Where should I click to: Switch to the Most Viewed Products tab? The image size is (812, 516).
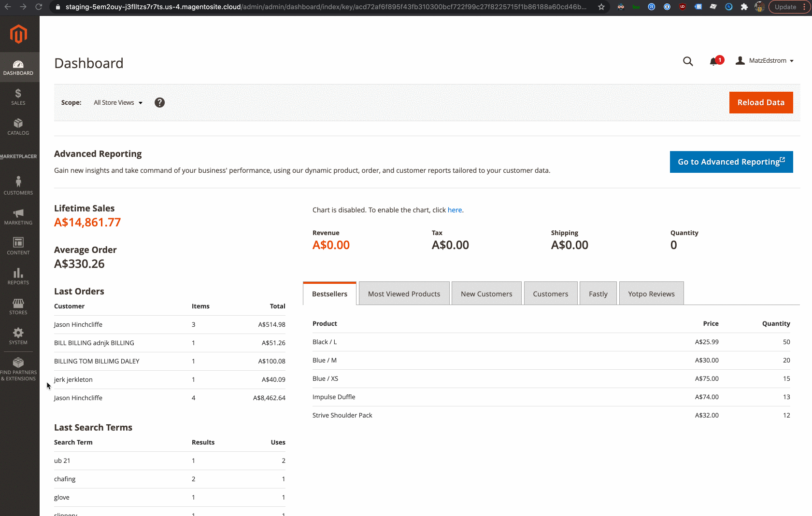tap(404, 293)
